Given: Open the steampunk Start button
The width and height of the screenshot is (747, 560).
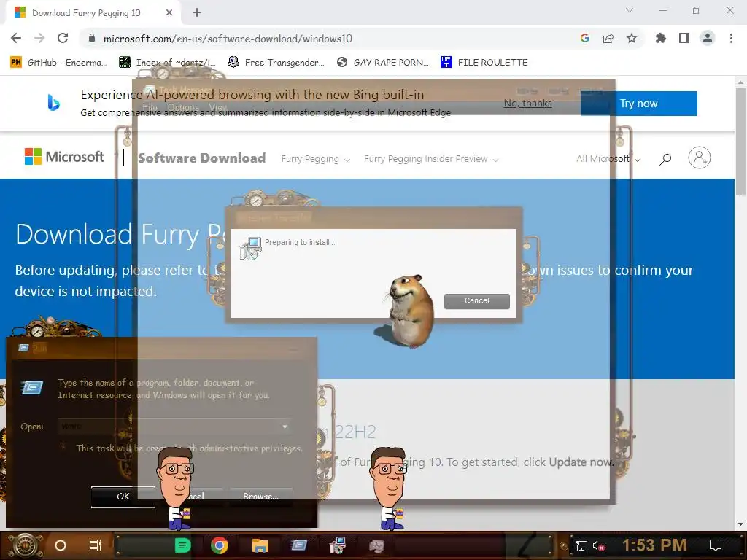Looking at the screenshot, I should point(26,545).
